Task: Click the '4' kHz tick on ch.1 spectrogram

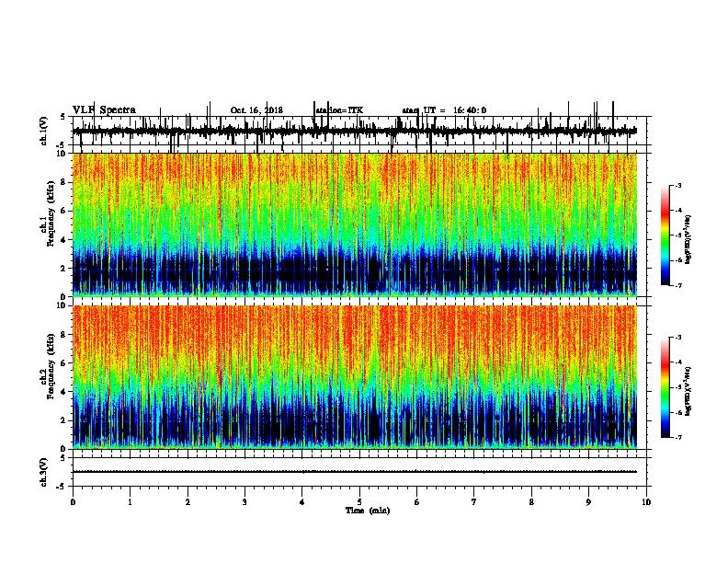Action: click(x=63, y=240)
